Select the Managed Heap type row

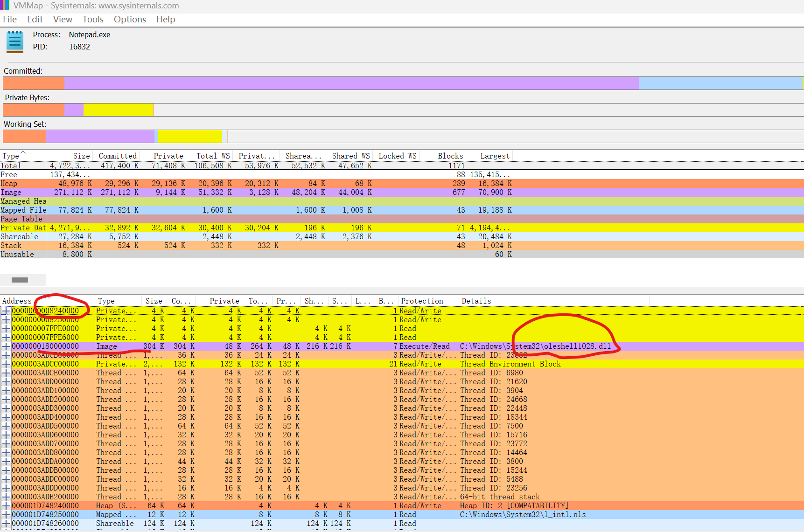[x=402, y=201]
